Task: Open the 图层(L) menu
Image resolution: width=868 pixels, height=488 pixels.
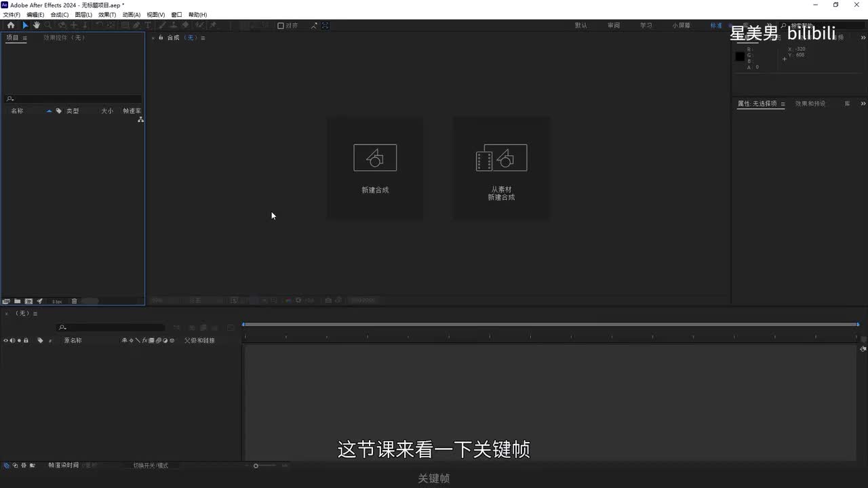Action: coord(83,14)
